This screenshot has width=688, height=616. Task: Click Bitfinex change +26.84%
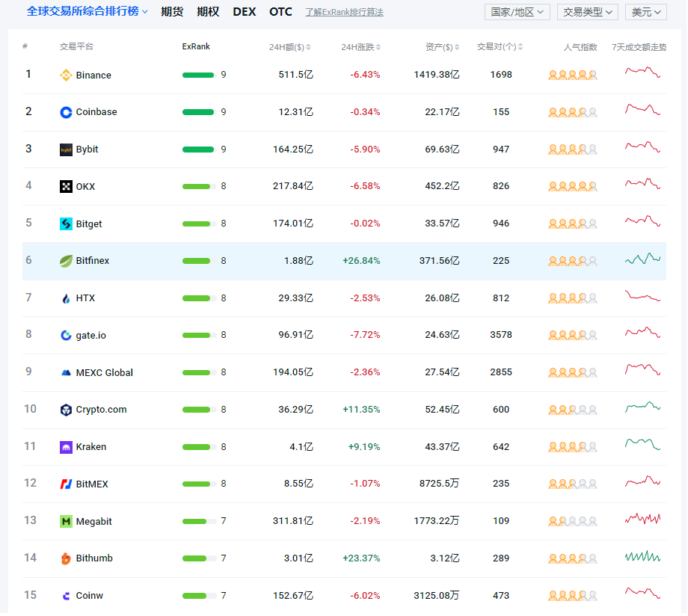point(361,261)
